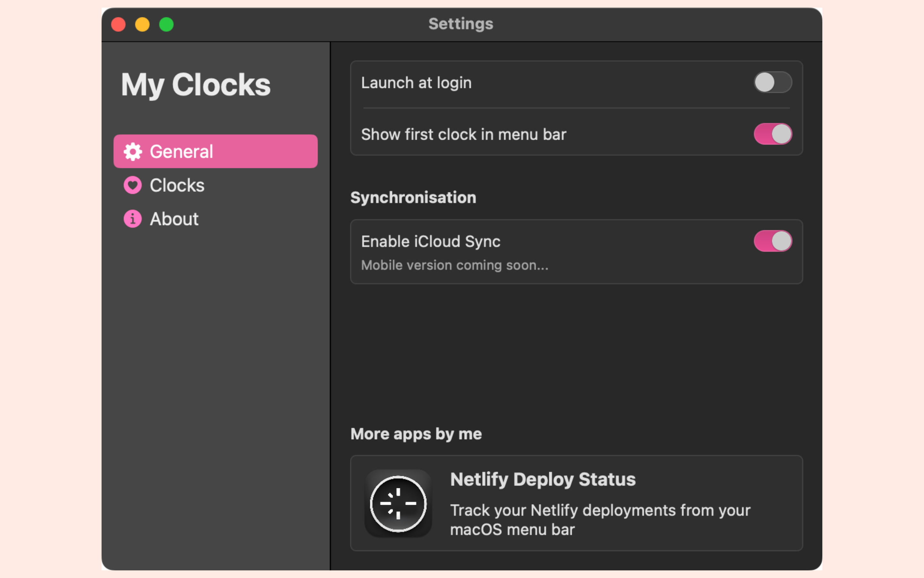Click the 'Launch at login' label
The width and height of the screenshot is (924, 578).
coord(416,83)
